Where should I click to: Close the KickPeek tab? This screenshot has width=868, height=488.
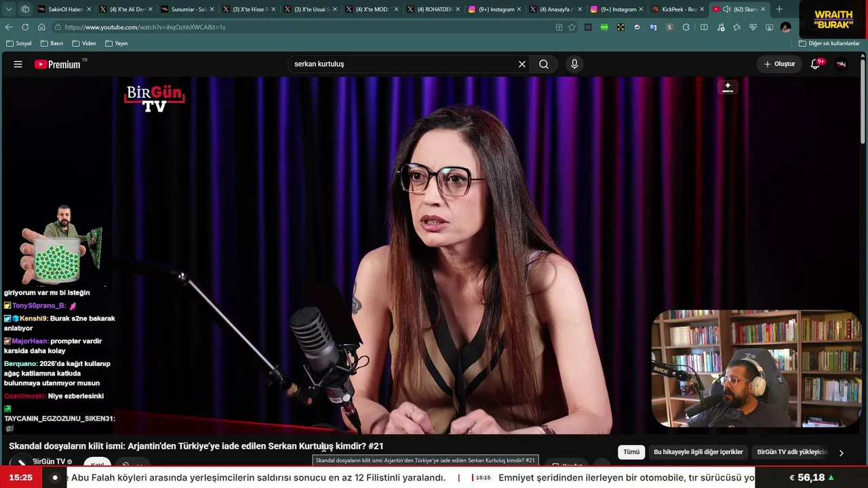(702, 9)
